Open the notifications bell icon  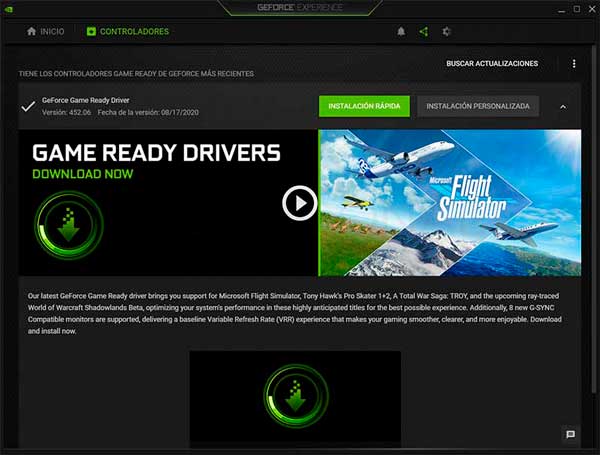point(401,31)
